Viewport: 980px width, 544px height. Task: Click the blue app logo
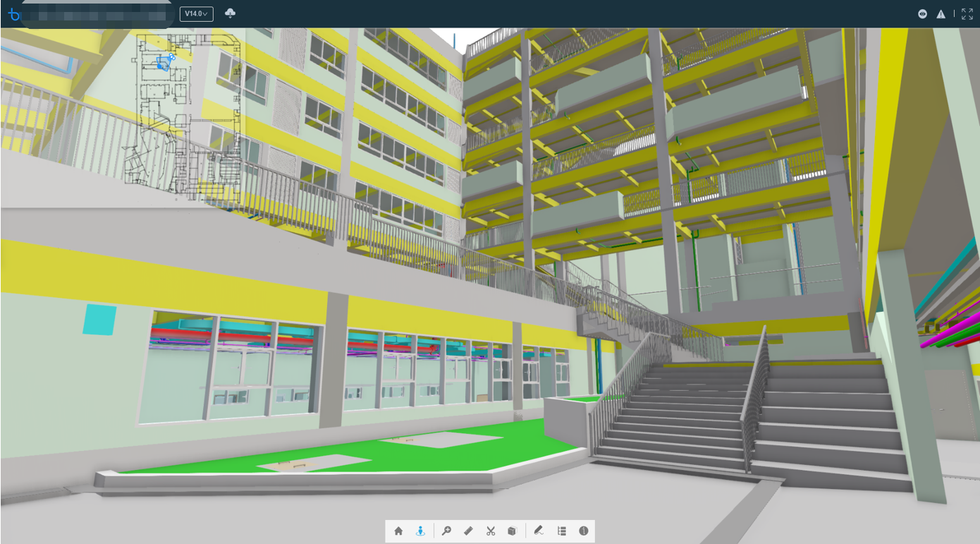click(x=14, y=14)
